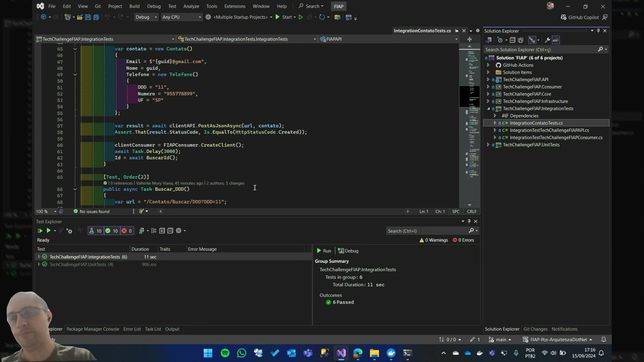Screen dimensions: 644x362
Task: Open the Any CPU platform dropdown
Action: coord(181,17)
